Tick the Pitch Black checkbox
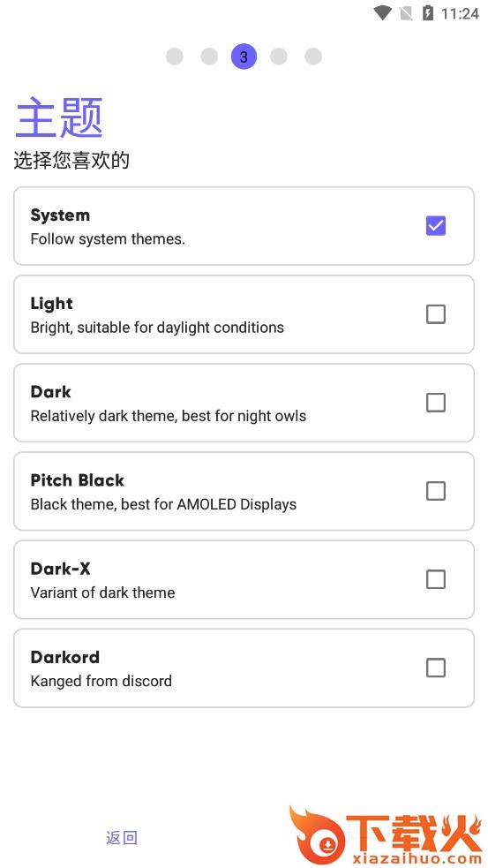 (x=435, y=491)
